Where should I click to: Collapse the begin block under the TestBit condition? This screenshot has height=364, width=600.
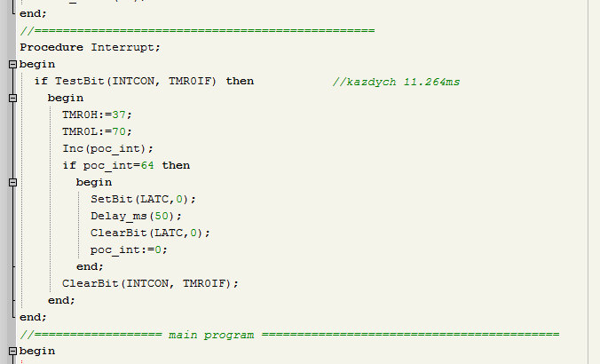(x=12, y=98)
